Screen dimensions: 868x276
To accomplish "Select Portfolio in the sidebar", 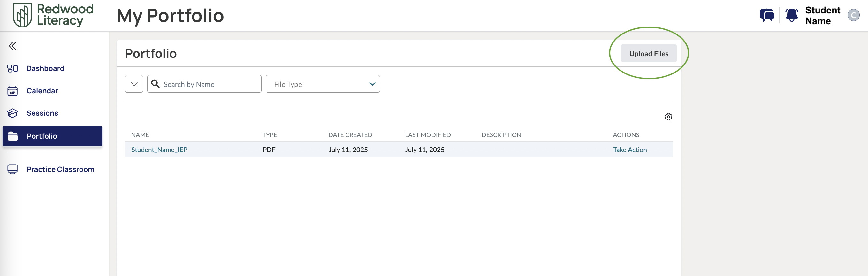I will 52,136.
